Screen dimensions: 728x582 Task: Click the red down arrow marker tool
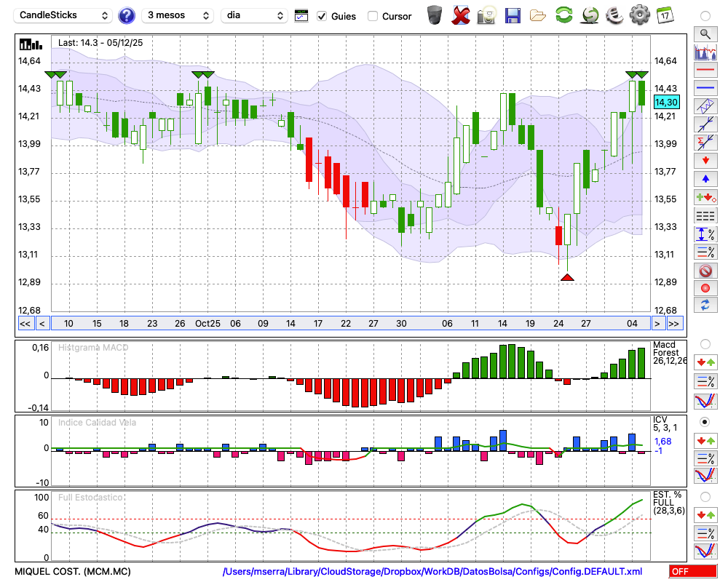point(705,161)
